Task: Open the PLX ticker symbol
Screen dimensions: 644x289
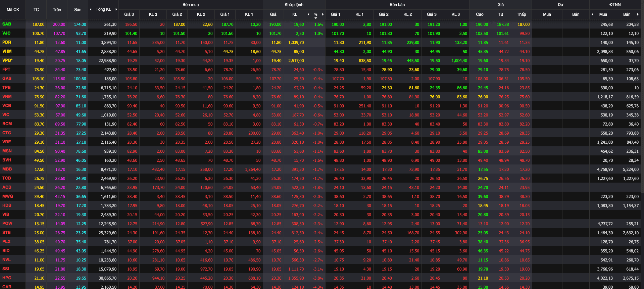Action: [6, 242]
